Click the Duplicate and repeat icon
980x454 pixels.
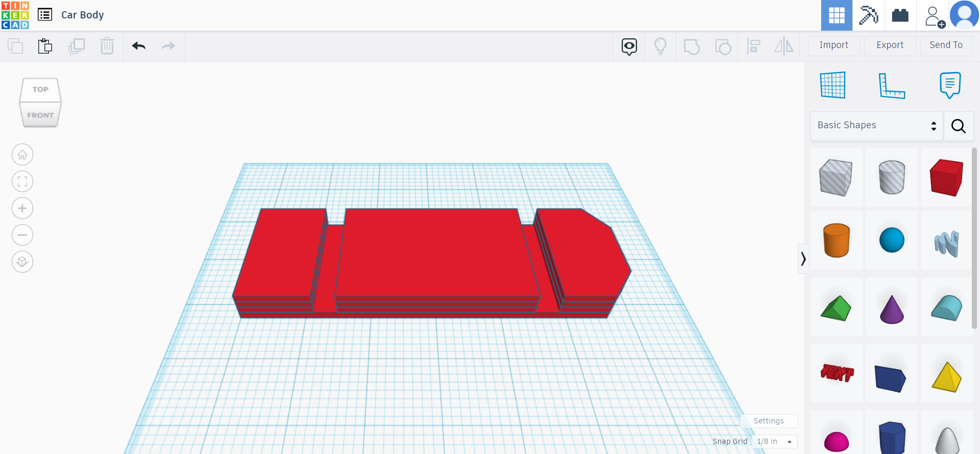click(x=77, y=46)
